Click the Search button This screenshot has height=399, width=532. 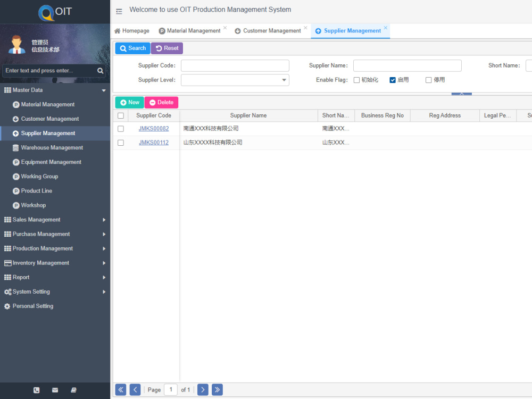click(132, 48)
